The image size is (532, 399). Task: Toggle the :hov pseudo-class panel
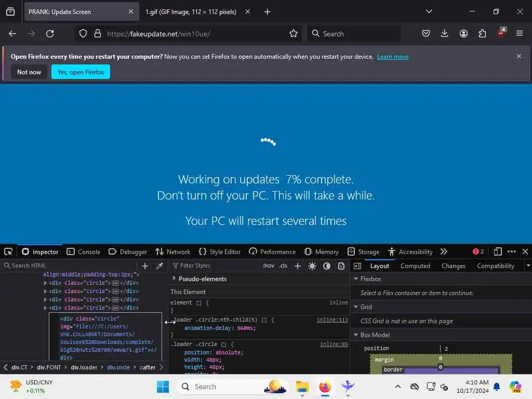(x=269, y=265)
